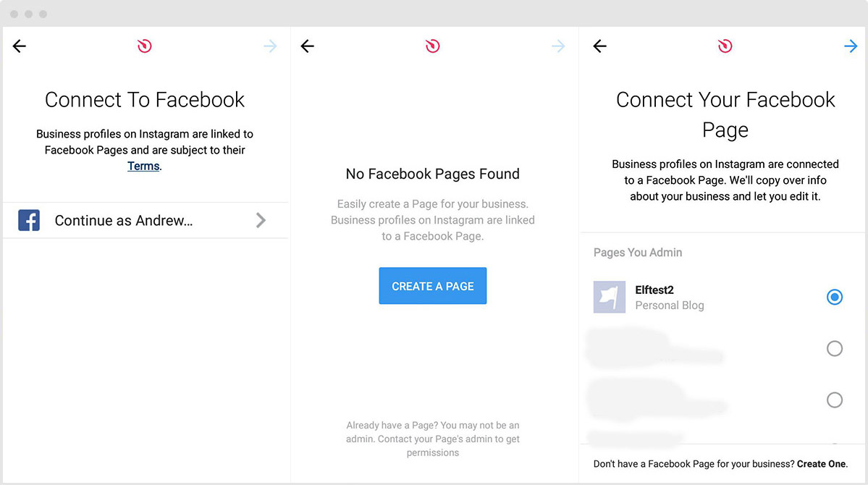Viewport: 868px width, 485px height.
Task: Click the Elftest2 page thumbnail image
Action: (x=609, y=297)
